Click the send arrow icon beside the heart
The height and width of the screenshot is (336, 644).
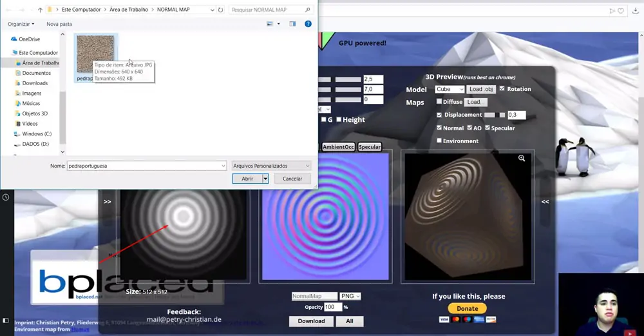[x=612, y=11]
